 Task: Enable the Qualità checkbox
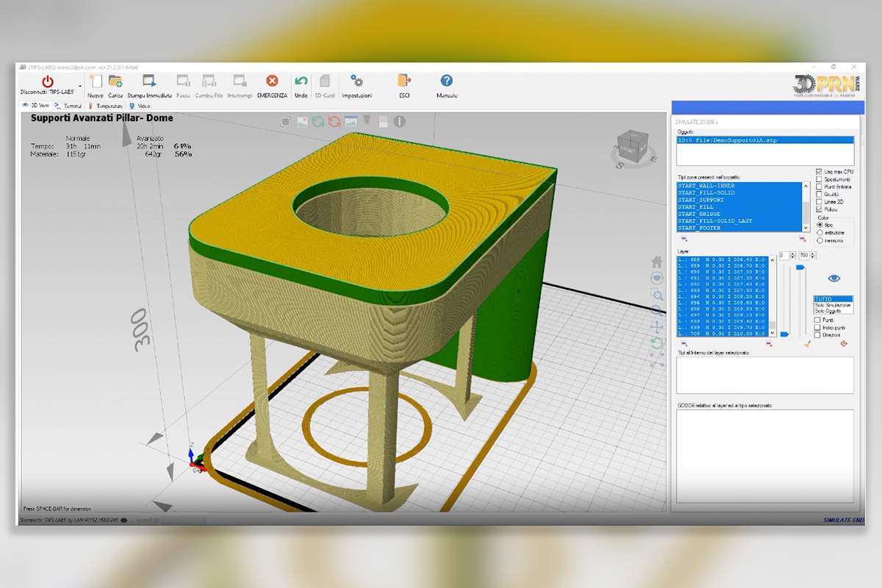[x=819, y=194]
